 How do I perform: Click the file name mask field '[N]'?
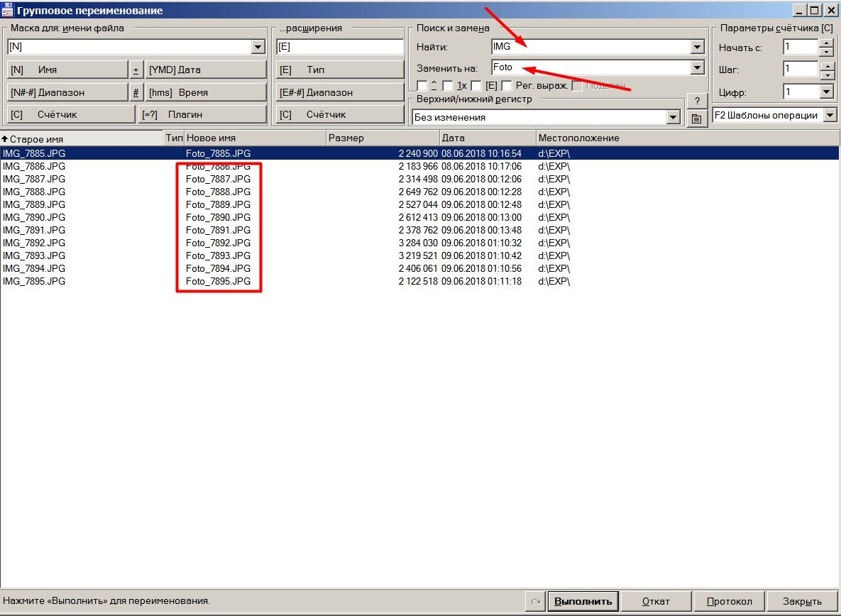(x=129, y=47)
